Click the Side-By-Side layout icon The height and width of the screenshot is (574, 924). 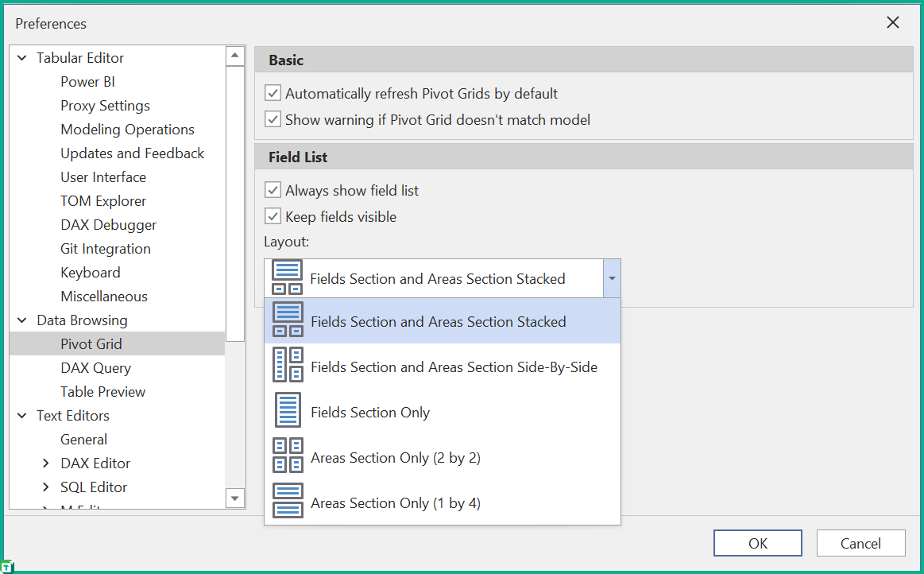click(287, 365)
